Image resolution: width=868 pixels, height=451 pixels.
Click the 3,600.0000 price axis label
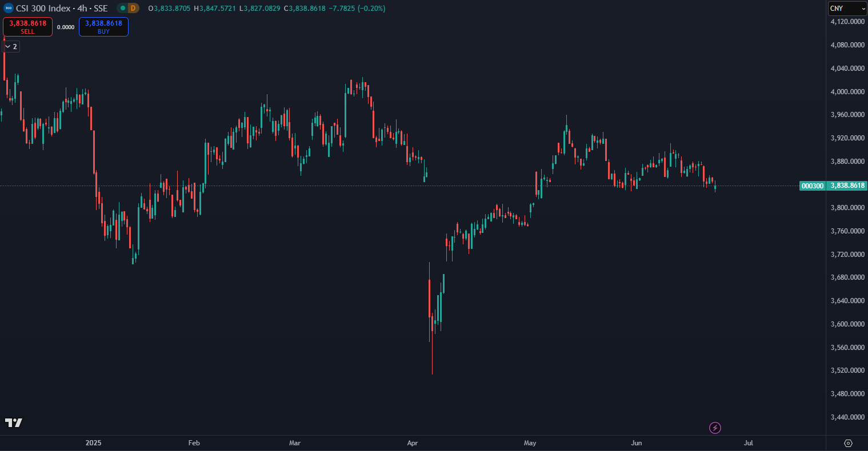(x=847, y=324)
